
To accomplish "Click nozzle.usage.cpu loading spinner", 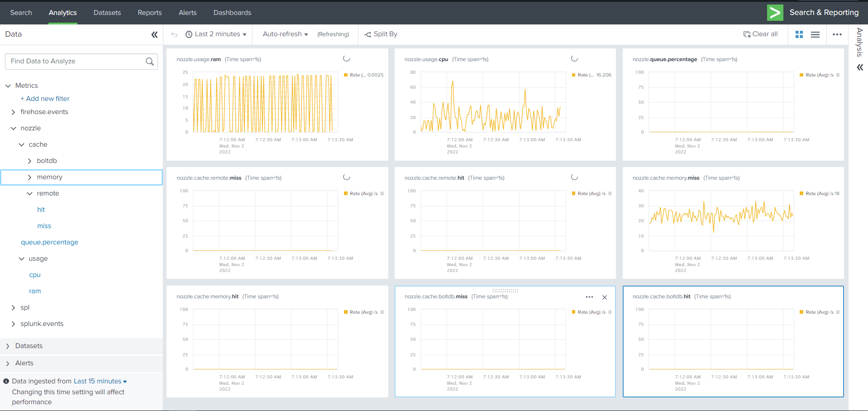I will [x=574, y=58].
